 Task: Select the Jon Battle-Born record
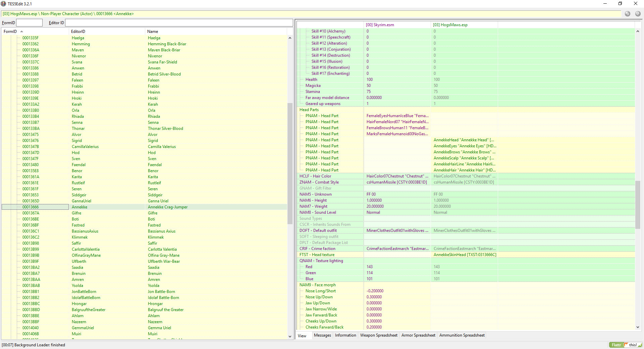tap(144, 292)
